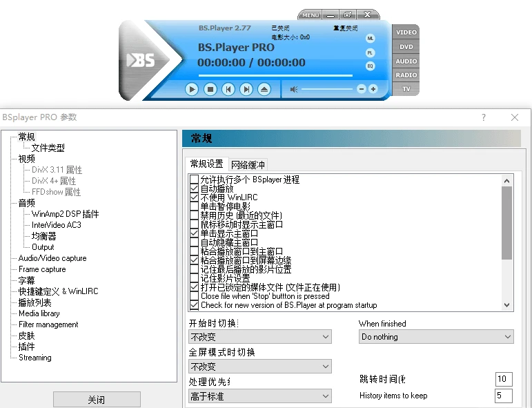This screenshot has width=532, height=408.
Task: Open the When finished dropdown
Action: (x=436, y=337)
